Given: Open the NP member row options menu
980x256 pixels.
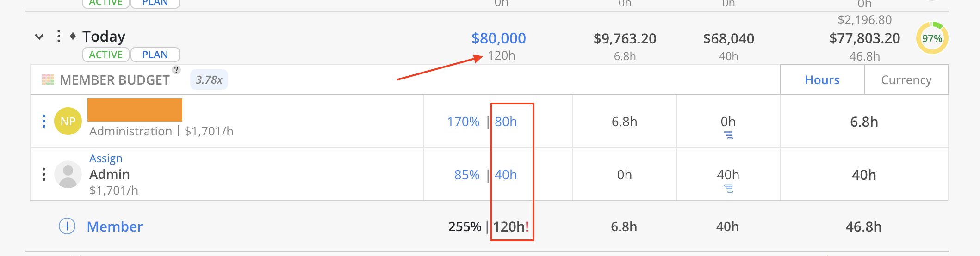Looking at the screenshot, I should click(x=44, y=121).
